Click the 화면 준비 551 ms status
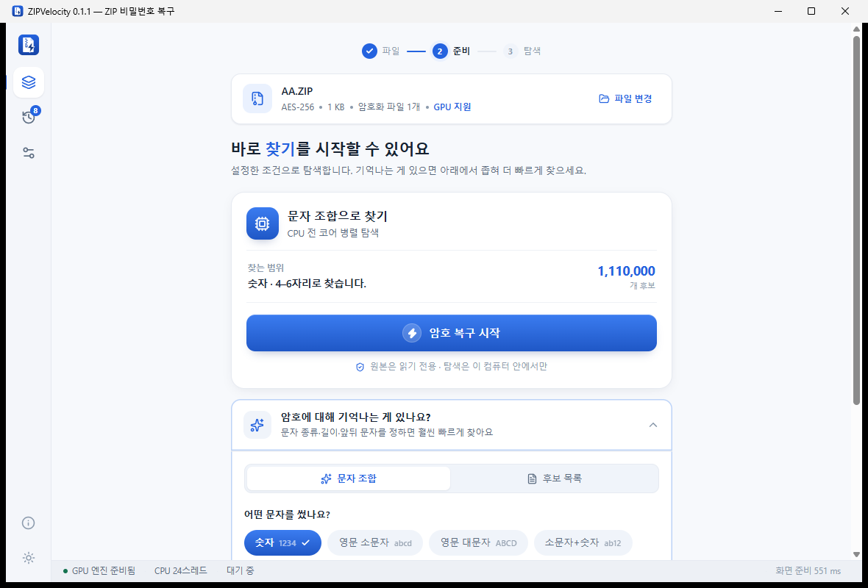 point(808,570)
